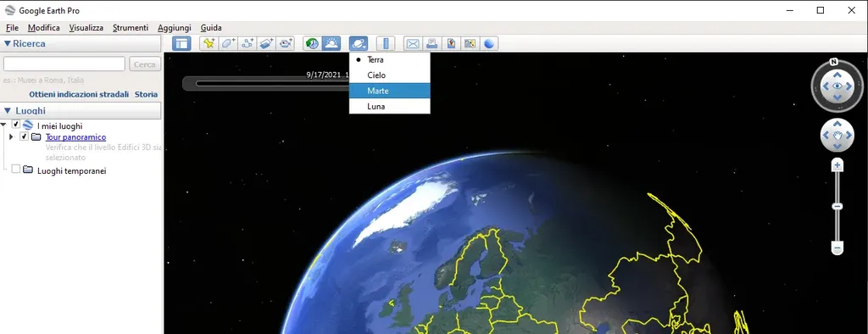868x334 pixels.
Task: Select Cielo from the planet menu
Action: pos(390,75)
